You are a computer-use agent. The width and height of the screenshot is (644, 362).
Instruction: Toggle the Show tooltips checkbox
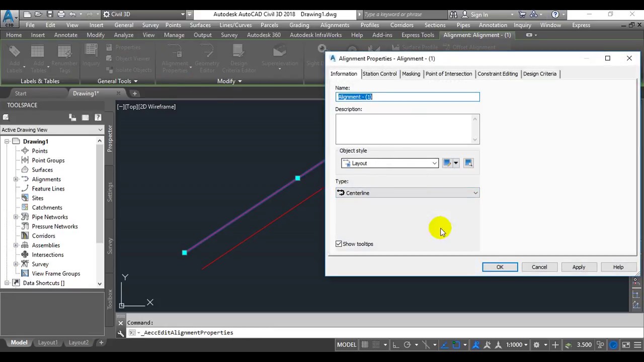(x=339, y=244)
